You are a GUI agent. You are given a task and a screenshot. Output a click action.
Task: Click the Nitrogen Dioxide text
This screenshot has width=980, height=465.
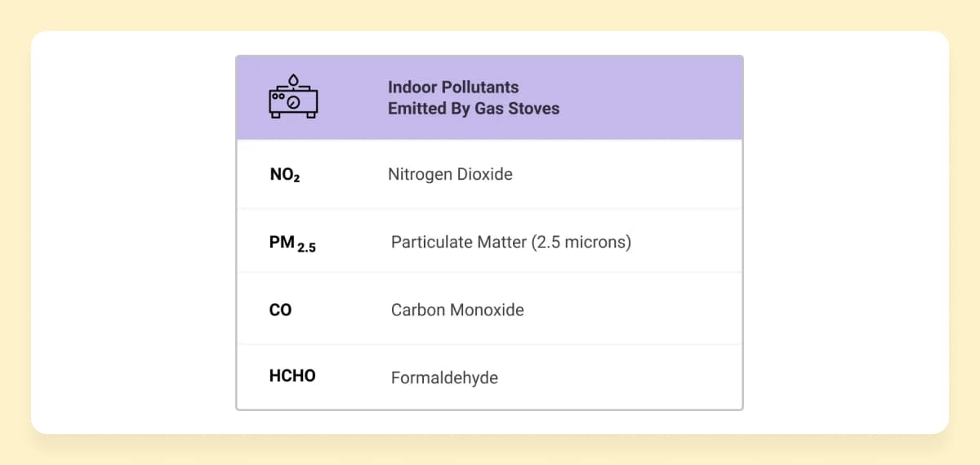(450, 175)
